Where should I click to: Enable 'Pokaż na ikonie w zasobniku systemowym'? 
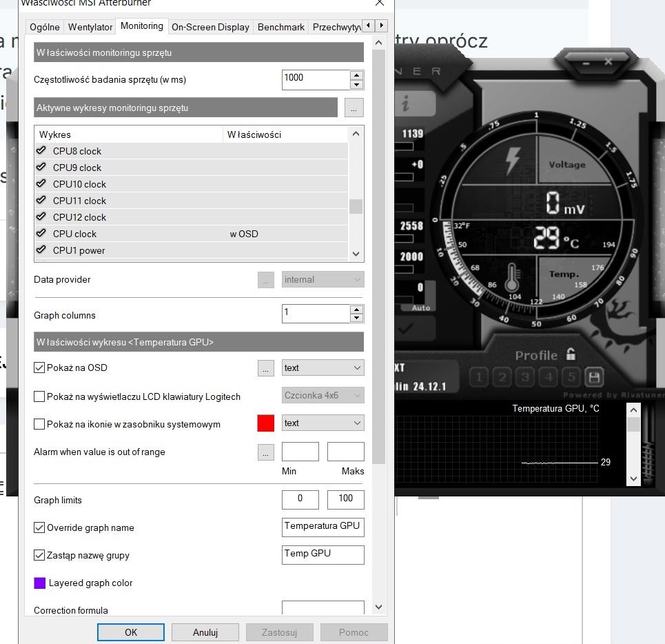[39, 424]
